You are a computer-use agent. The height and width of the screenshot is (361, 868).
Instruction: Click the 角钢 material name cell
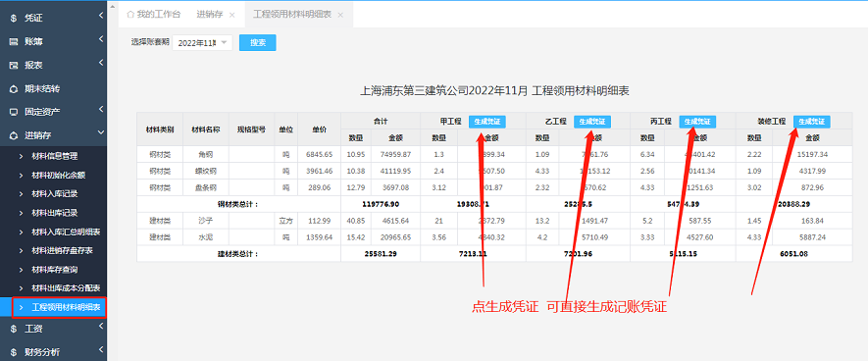point(206,154)
